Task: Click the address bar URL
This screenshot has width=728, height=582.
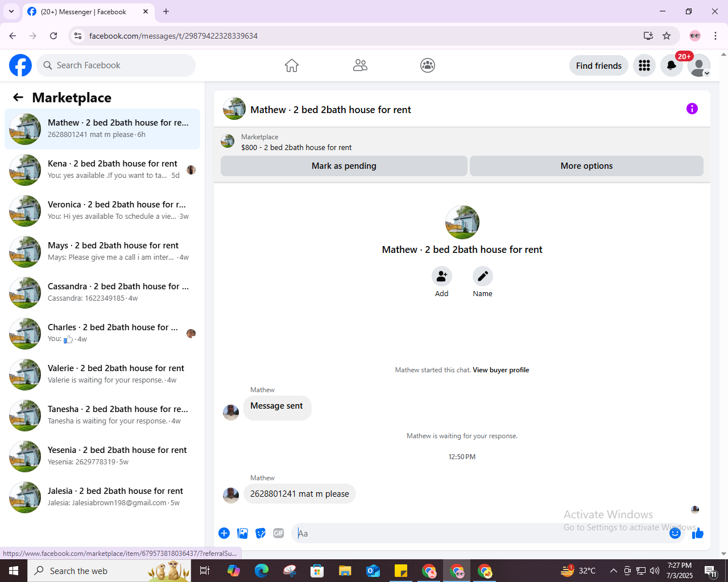Action: 173,36
